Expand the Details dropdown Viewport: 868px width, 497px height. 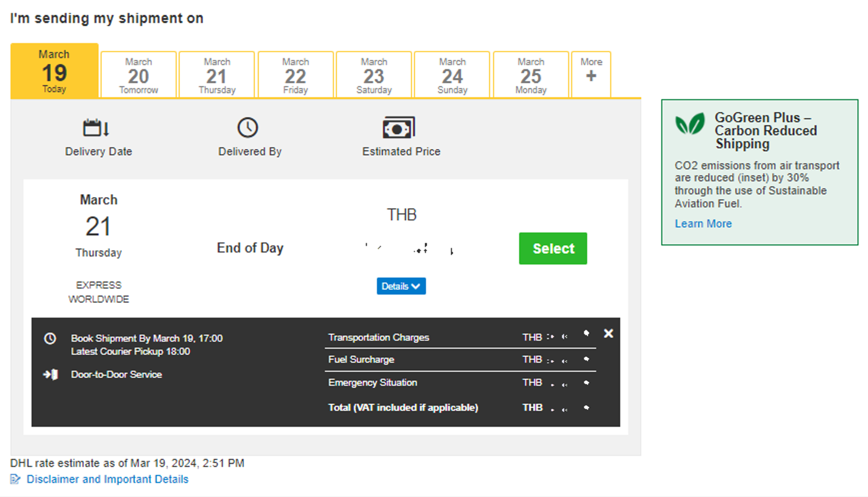click(x=401, y=286)
